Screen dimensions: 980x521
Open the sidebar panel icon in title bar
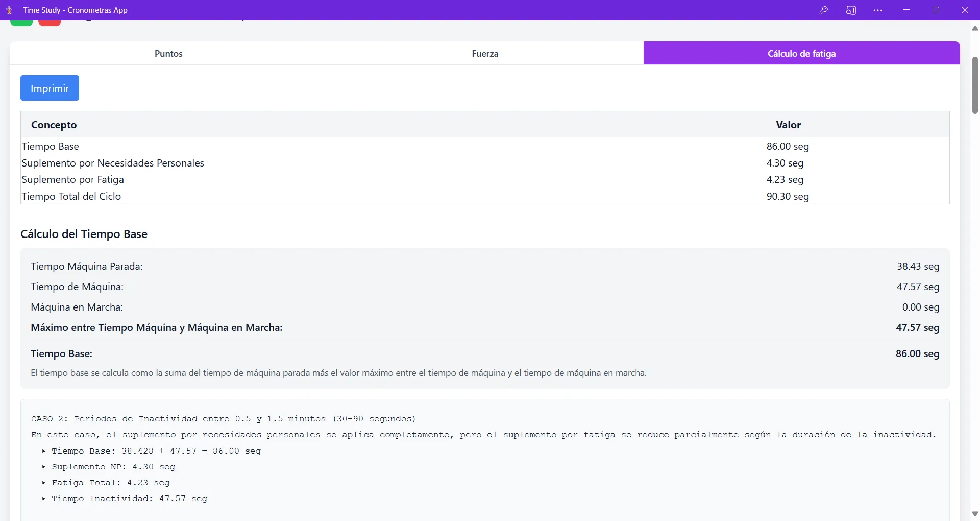tap(851, 10)
